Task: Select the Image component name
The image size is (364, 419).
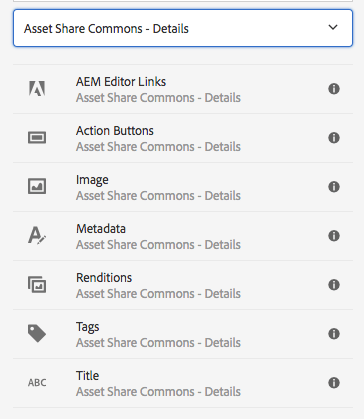Action: click(x=92, y=180)
